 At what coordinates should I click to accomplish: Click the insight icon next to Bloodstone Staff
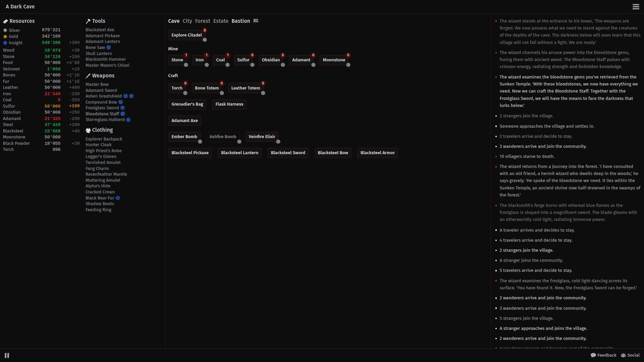(x=123, y=114)
